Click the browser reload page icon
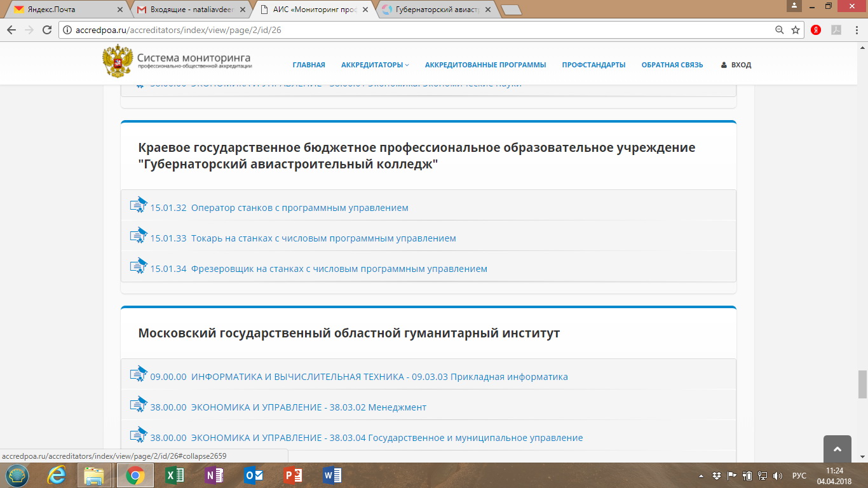Viewport: 868px width, 488px height. [x=46, y=30]
